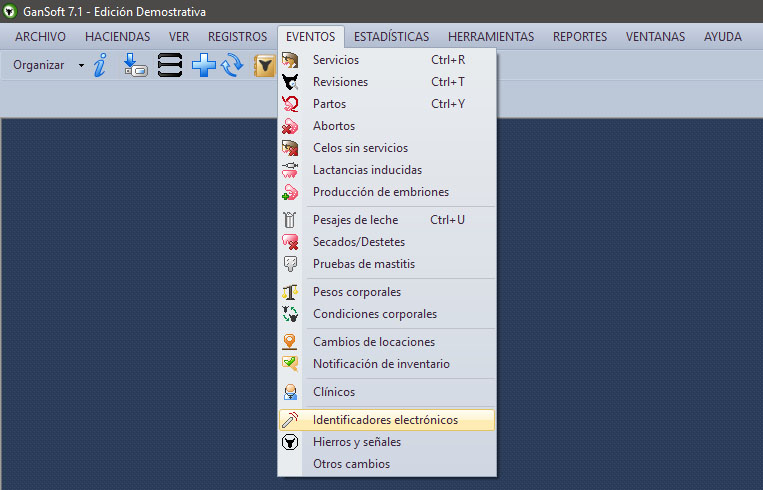Open the REPORTES menu
This screenshot has height=490, width=763.
coord(580,36)
